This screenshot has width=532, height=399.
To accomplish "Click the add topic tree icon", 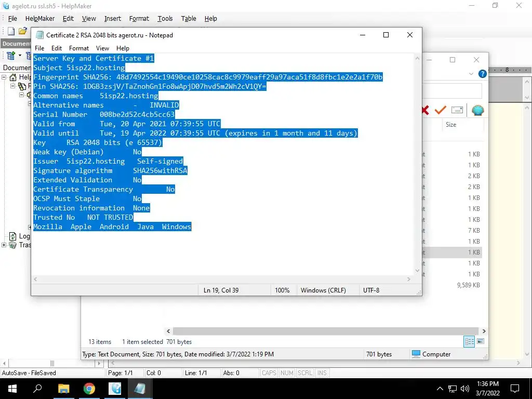I will (11, 55).
